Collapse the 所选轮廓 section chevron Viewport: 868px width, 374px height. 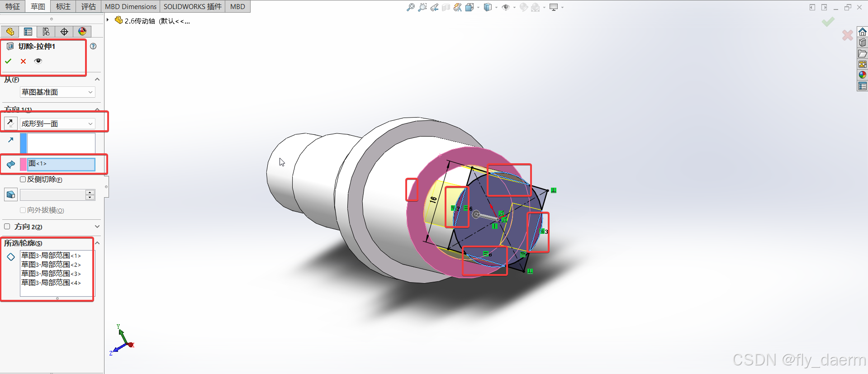point(97,243)
